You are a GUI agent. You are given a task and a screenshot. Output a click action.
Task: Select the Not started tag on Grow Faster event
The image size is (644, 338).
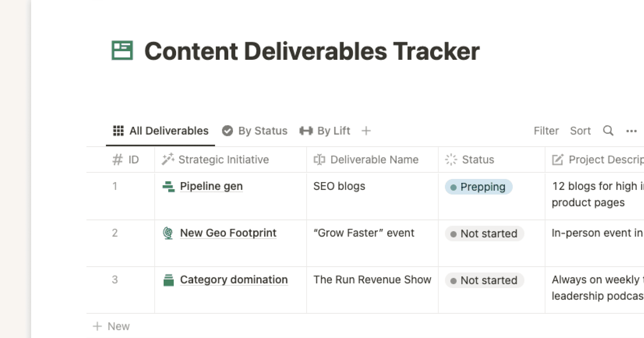484,233
